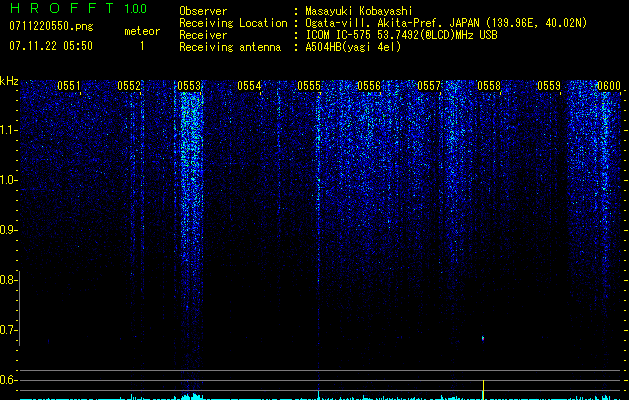
Task: Click the 1.1 frequency axis label
Action: tap(7, 130)
